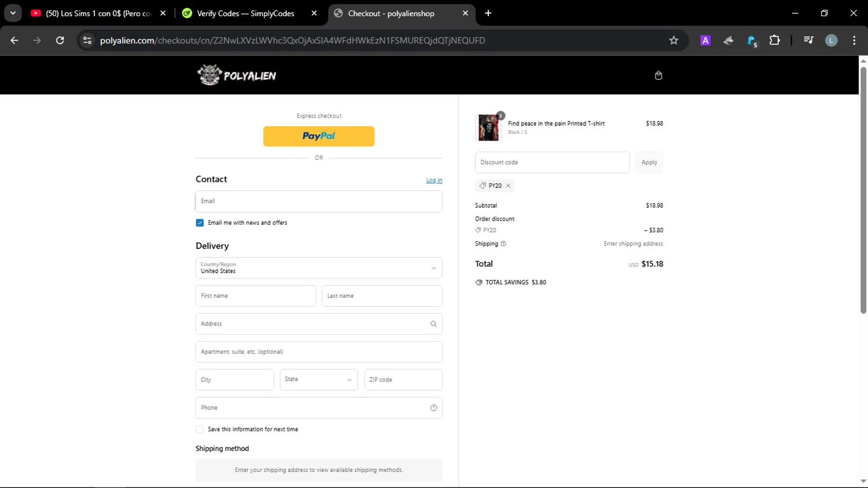This screenshot has height=488, width=868.
Task: Open the media control icon in the toolbar
Action: (808, 41)
